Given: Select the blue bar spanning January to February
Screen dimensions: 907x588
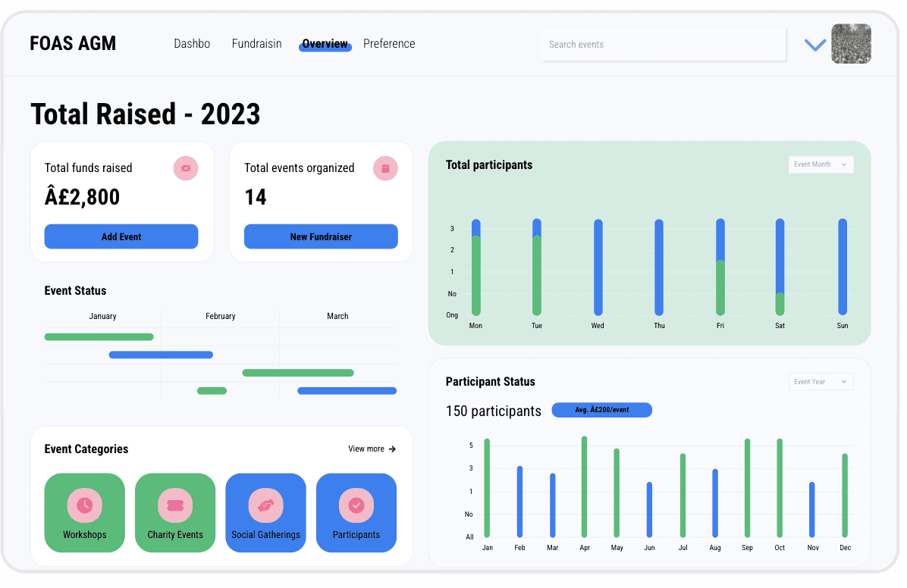Looking at the screenshot, I should (x=161, y=355).
